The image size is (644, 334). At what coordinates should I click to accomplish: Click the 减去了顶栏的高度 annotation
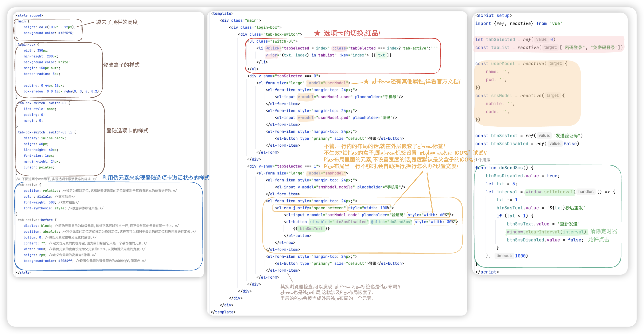tap(117, 22)
